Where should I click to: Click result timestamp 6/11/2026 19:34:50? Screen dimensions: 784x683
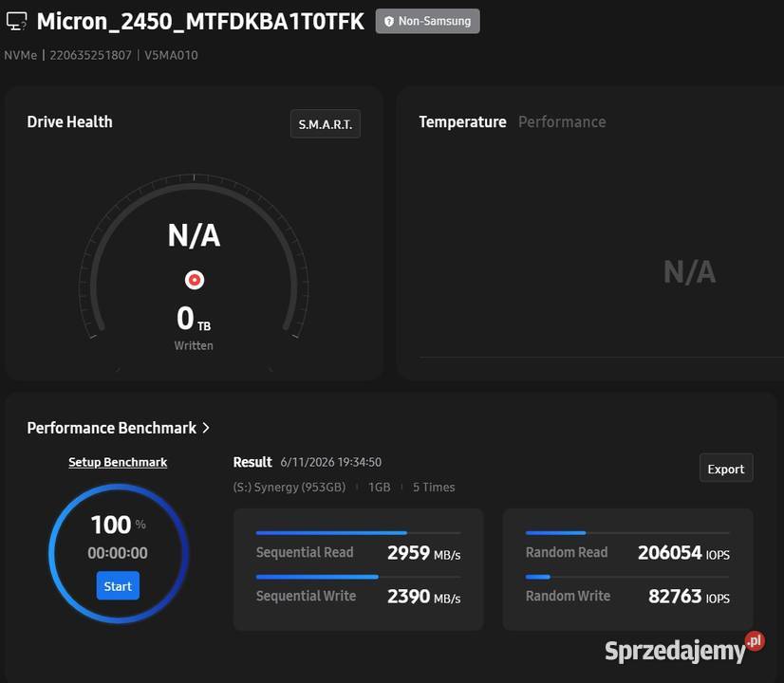point(331,462)
